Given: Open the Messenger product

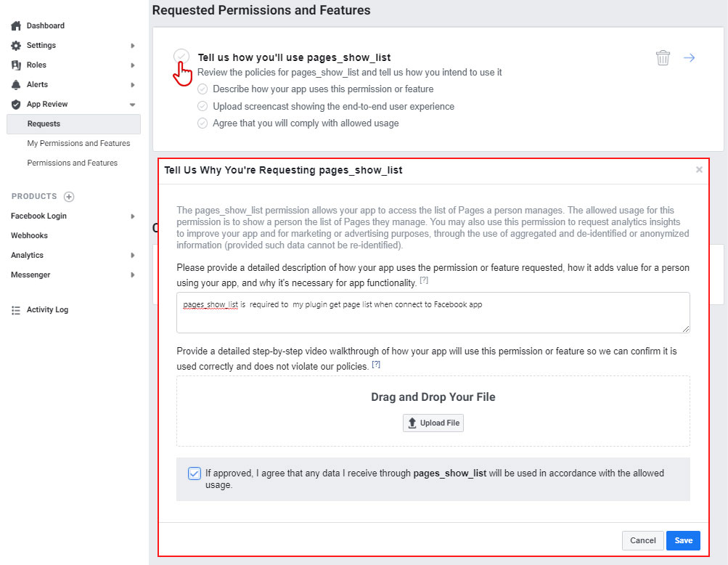Looking at the screenshot, I should (x=30, y=275).
